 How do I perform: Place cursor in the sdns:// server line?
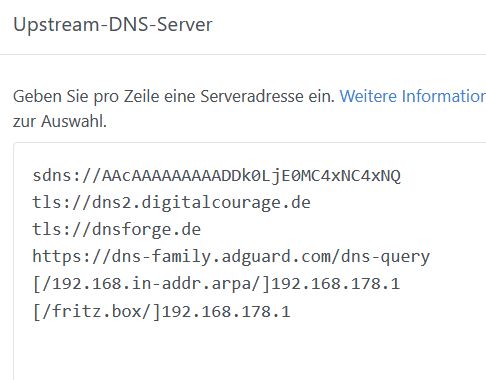point(216,175)
